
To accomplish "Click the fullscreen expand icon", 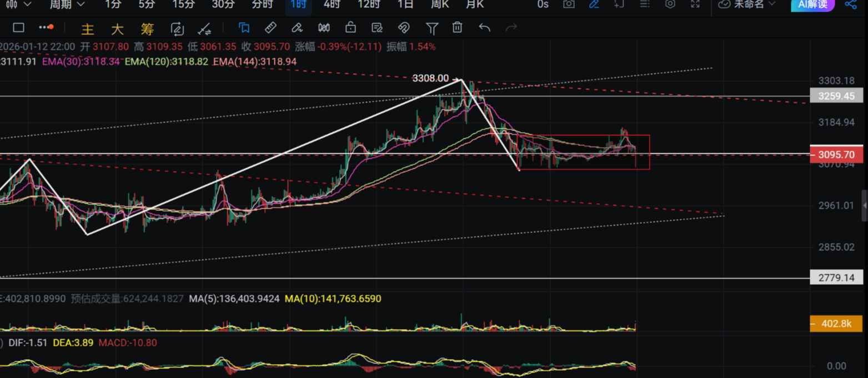I will coord(695,4).
